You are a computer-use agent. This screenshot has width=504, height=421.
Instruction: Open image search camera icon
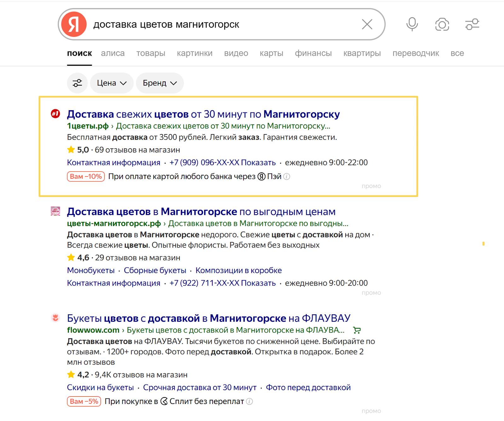[442, 24]
